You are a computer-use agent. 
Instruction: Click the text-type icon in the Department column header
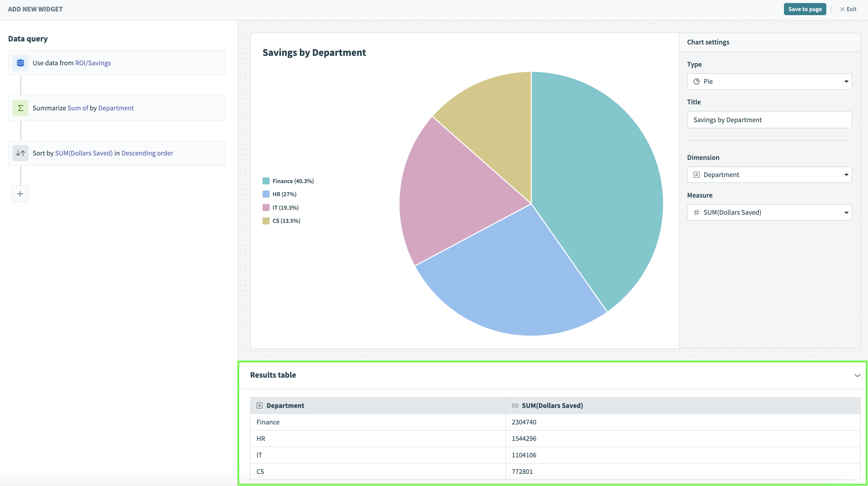tap(260, 406)
